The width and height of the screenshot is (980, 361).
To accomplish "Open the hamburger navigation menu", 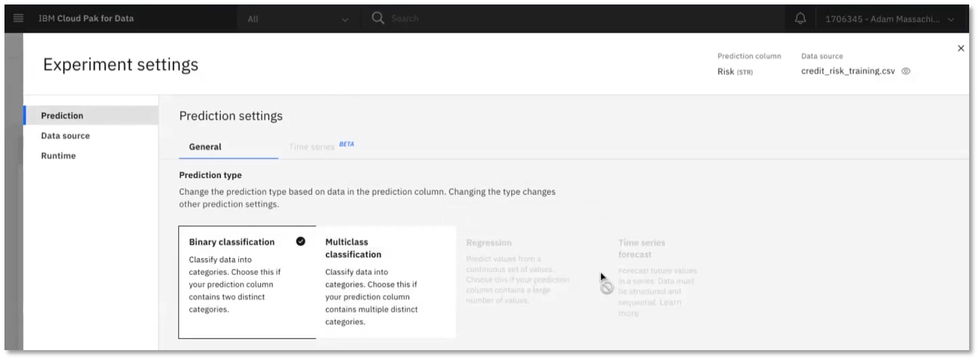I will point(18,19).
